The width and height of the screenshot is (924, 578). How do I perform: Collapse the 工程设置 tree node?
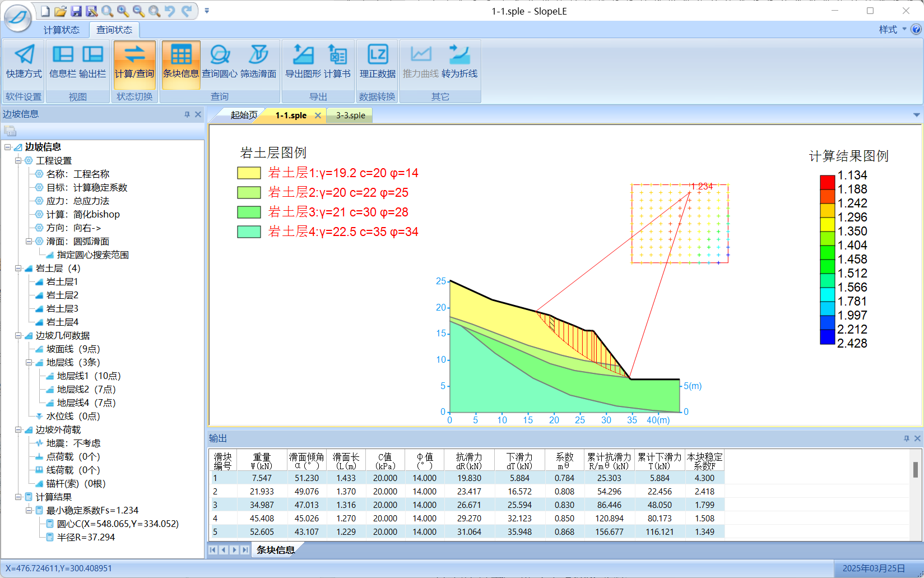coord(18,160)
